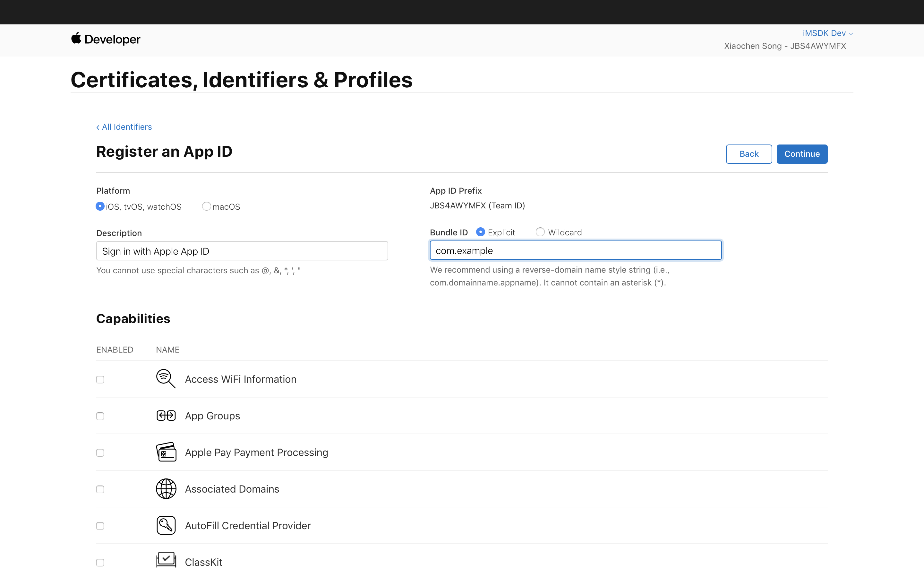This screenshot has height=578, width=924.
Task: Choose Wildcard Bundle ID option
Action: (540, 232)
